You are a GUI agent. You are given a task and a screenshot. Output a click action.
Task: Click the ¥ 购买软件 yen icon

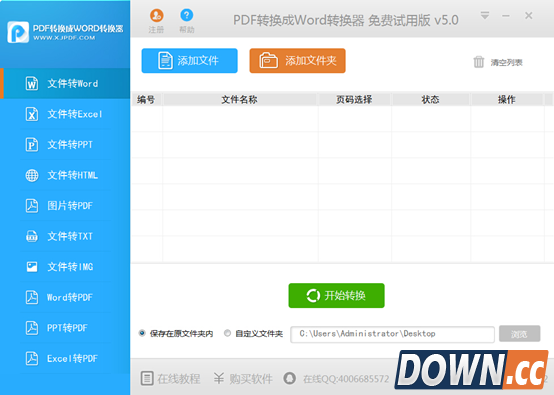(219, 378)
